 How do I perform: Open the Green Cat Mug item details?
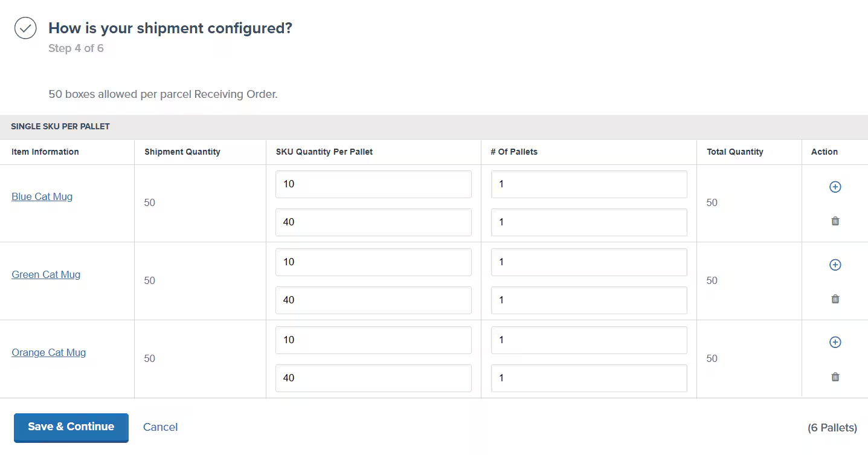(x=46, y=274)
